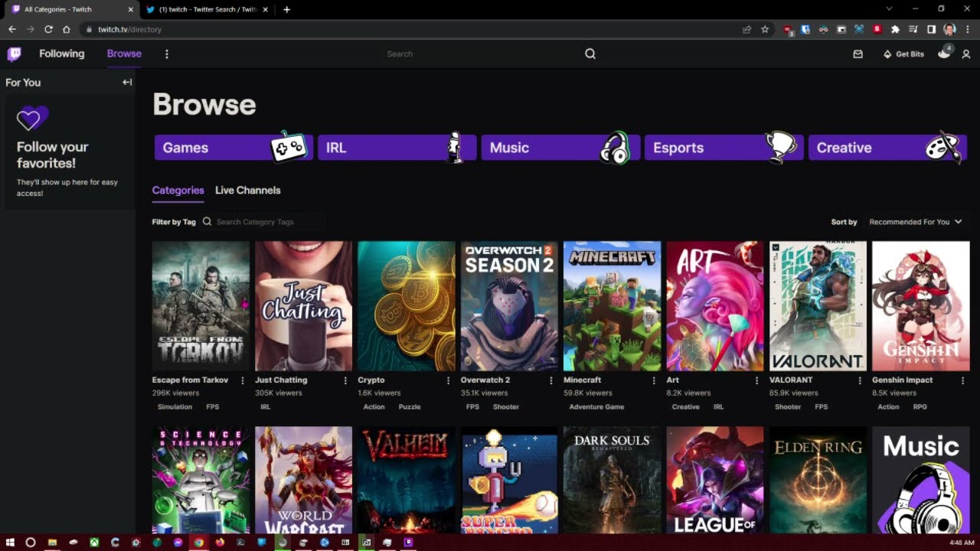Click the Simulation tag under Tarkov
This screenshot has height=551, width=980.
[x=175, y=407]
